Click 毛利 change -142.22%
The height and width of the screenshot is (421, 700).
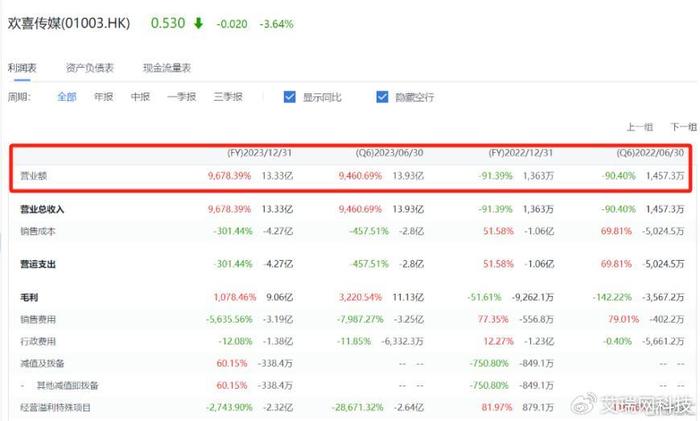click(612, 297)
